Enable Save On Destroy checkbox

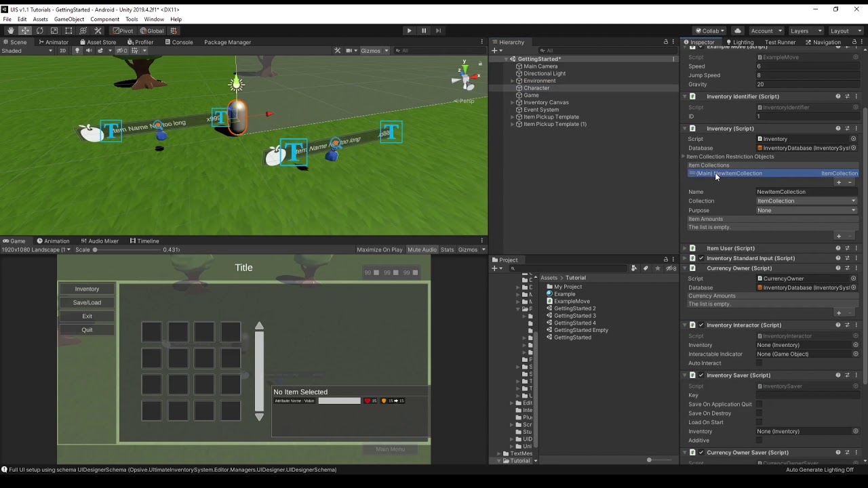coord(759,413)
